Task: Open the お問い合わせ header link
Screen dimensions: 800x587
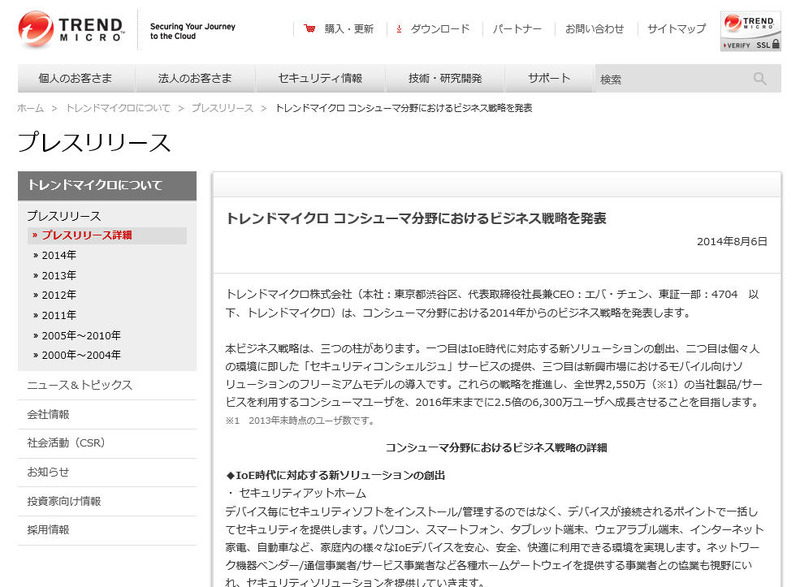Action: pyautogui.click(x=594, y=29)
